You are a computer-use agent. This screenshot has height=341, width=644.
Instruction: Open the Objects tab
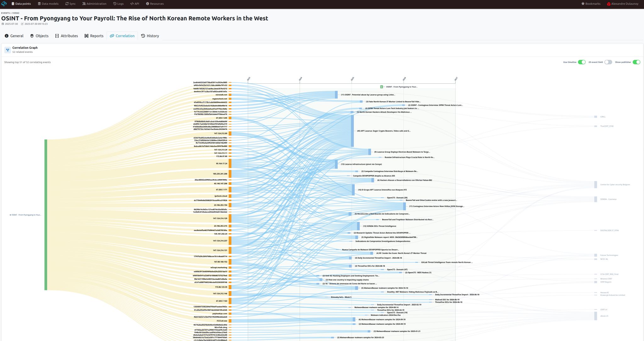pyautogui.click(x=39, y=36)
